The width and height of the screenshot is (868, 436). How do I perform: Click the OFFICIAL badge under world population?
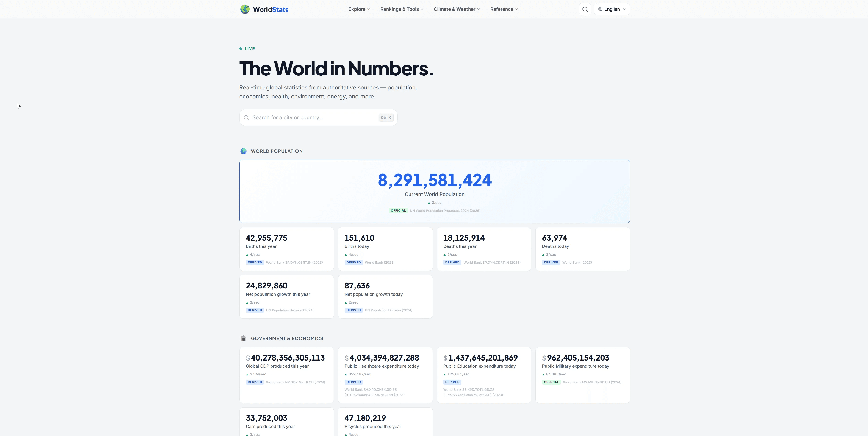point(398,210)
